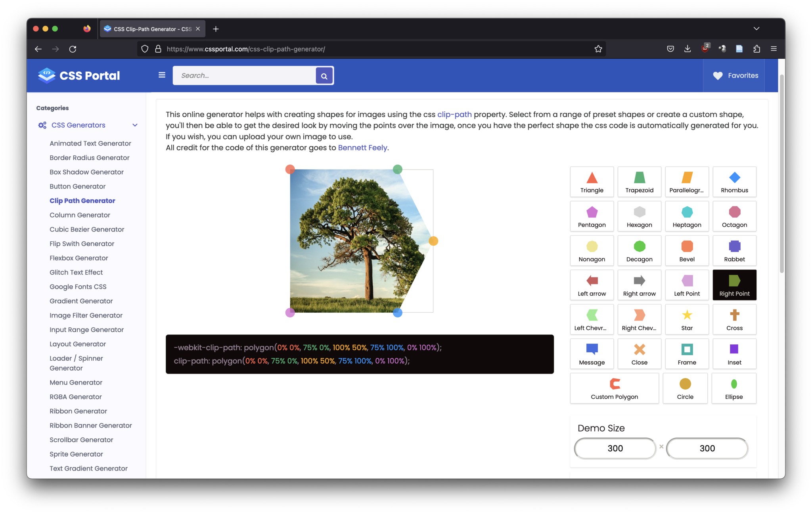Select the Nonagon shape preset
Viewport: 812px width, 514px height.
pos(592,251)
